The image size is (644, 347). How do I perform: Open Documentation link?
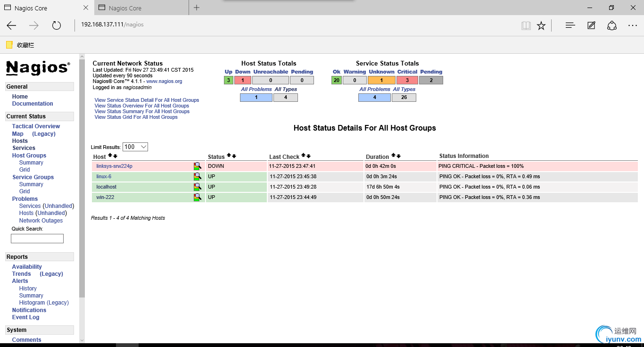point(33,104)
